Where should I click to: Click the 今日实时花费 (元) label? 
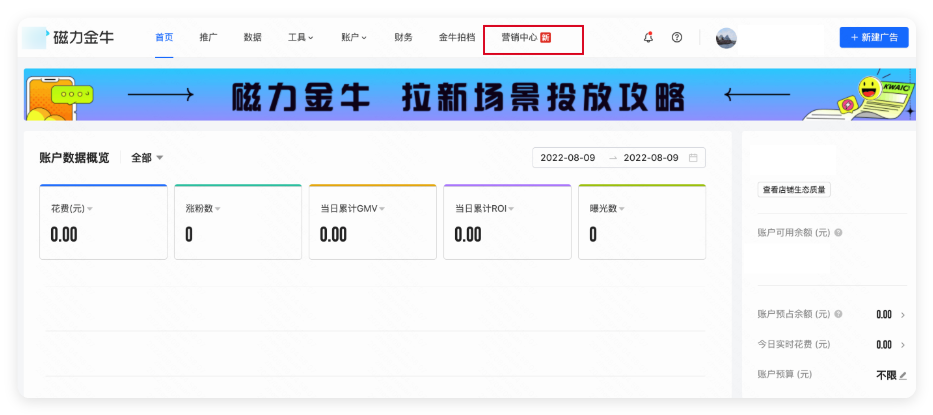tap(794, 345)
